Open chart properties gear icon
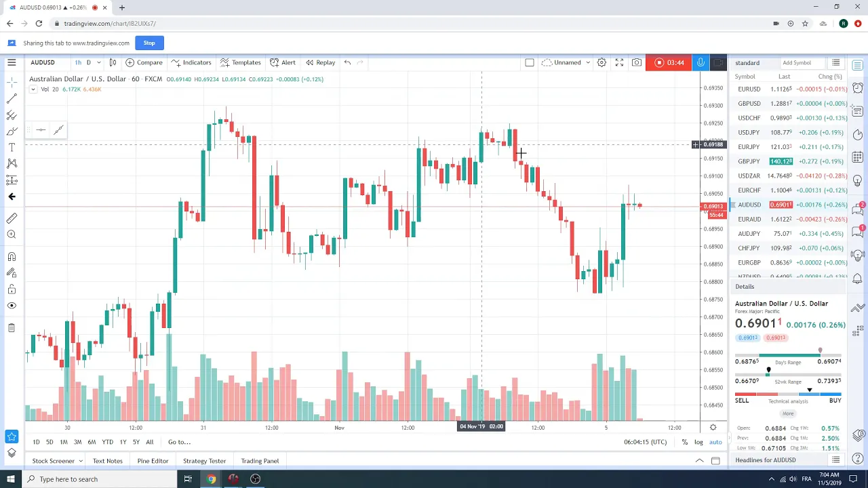 [x=601, y=62]
